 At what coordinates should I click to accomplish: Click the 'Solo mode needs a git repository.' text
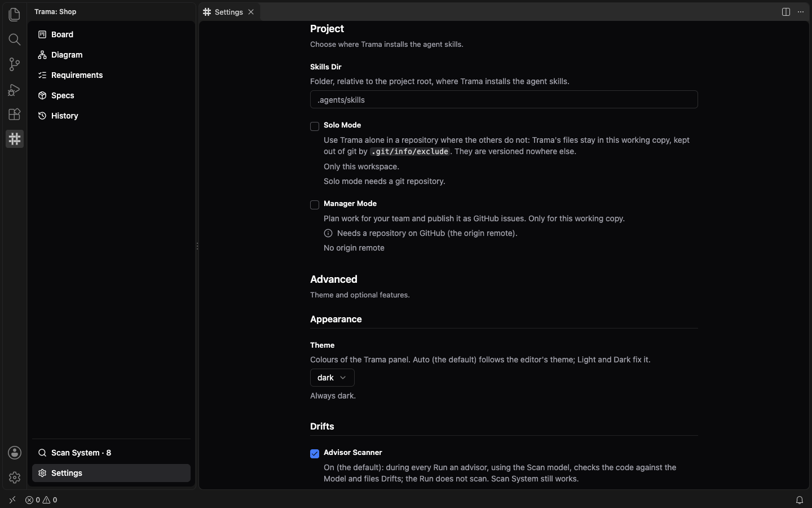[385, 181]
